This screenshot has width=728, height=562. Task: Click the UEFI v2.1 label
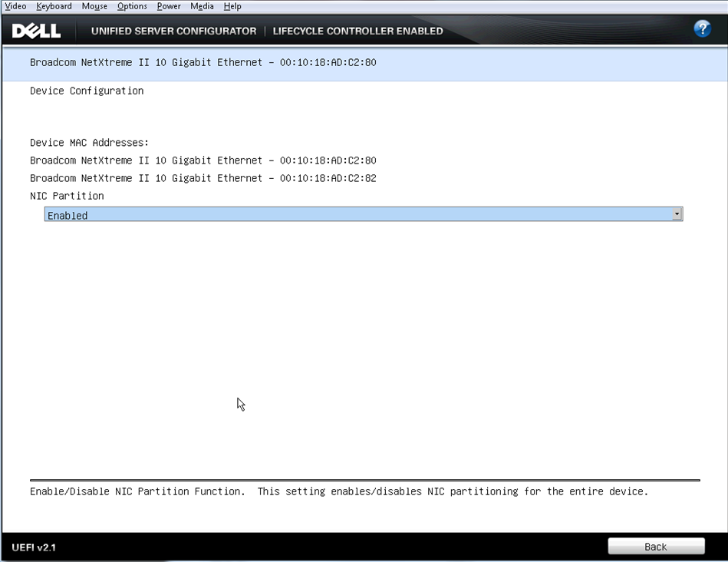tap(34, 547)
